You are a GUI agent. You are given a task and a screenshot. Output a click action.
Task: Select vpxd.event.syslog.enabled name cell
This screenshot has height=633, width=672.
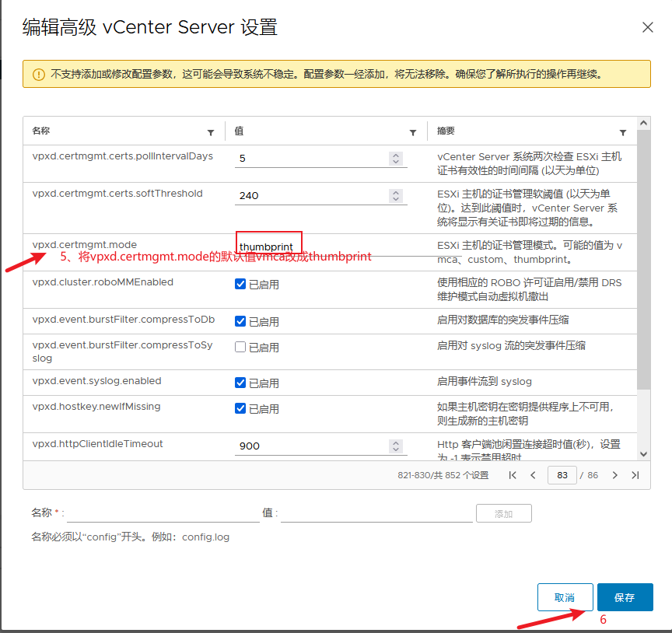click(x=97, y=381)
